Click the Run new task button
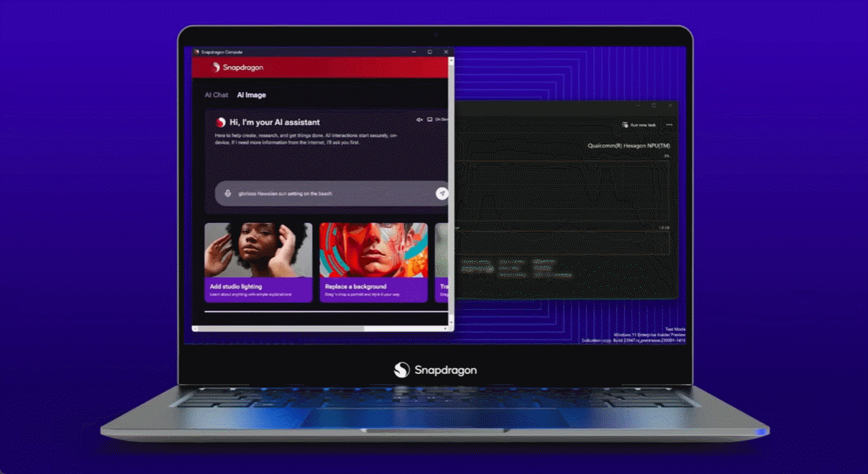Image resolution: width=868 pixels, height=474 pixels. coord(639,125)
